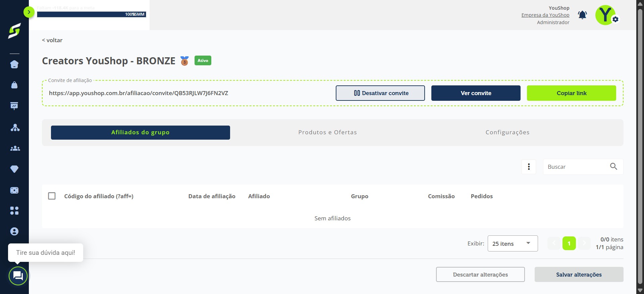Select the affiliate invite URL text

coord(139,93)
